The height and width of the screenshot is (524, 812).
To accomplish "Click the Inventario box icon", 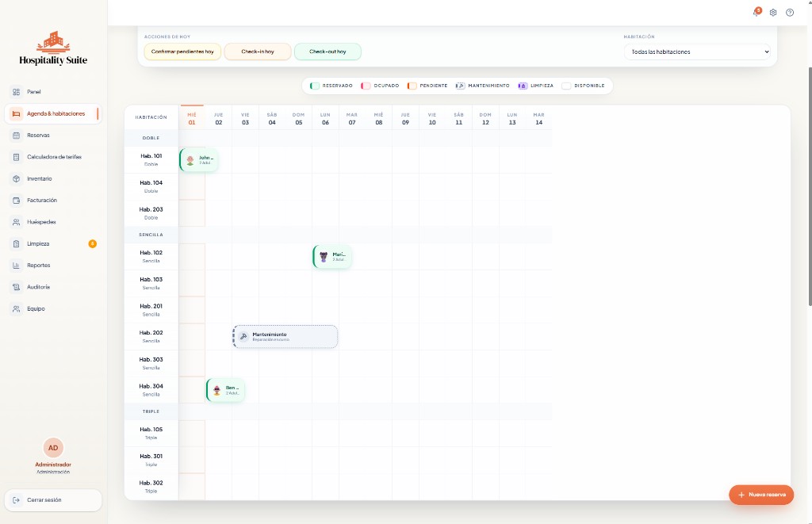I will (x=17, y=178).
